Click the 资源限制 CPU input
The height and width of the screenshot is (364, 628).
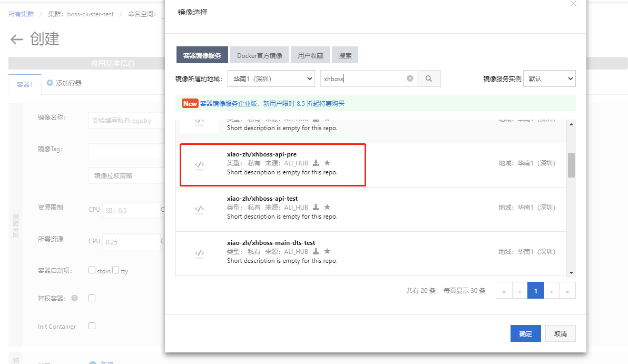click(131, 210)
